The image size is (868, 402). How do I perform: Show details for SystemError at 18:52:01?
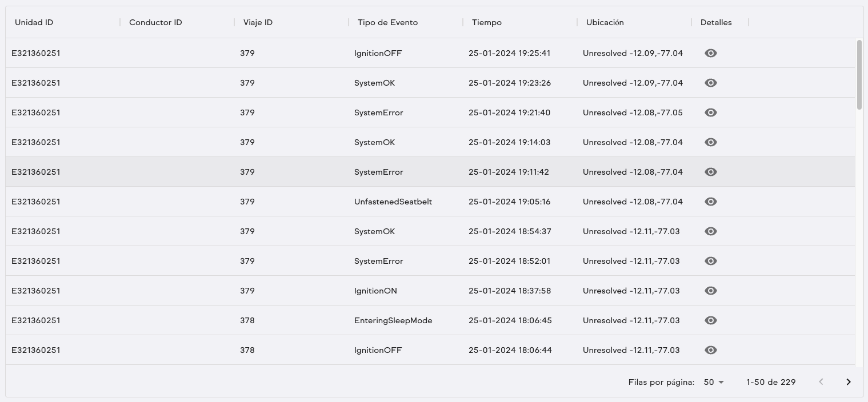pos(710,261)
